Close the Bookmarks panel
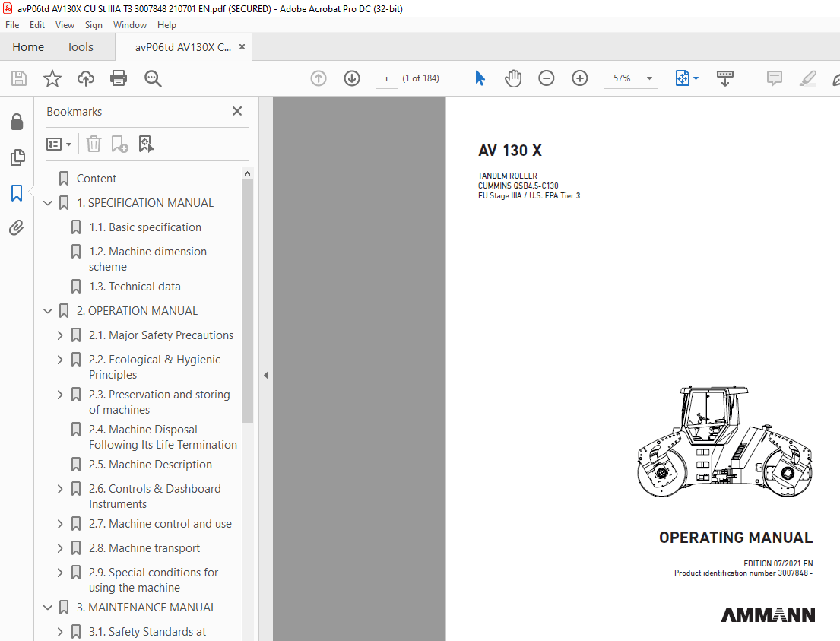The image size is (840, 641). click(236, 111)
